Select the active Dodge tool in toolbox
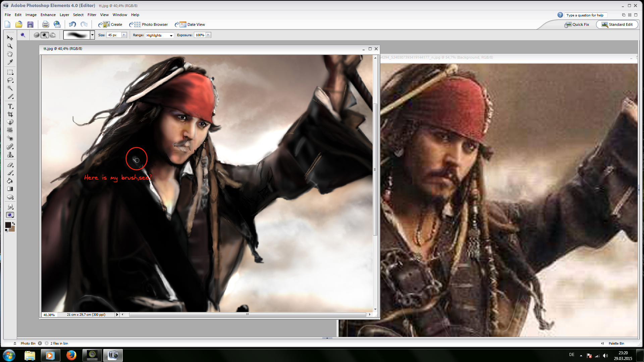This screenshot has height=362, width=644. [10, 215]
